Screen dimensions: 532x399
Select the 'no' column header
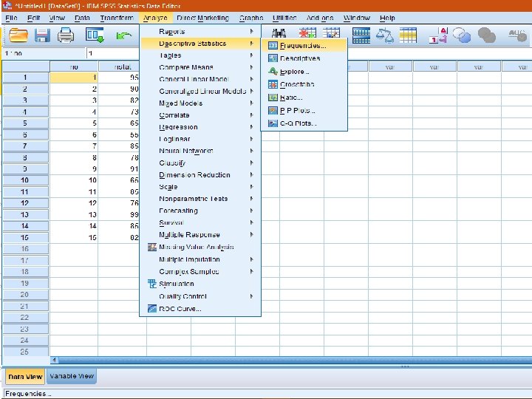click(x=74, y=66)
